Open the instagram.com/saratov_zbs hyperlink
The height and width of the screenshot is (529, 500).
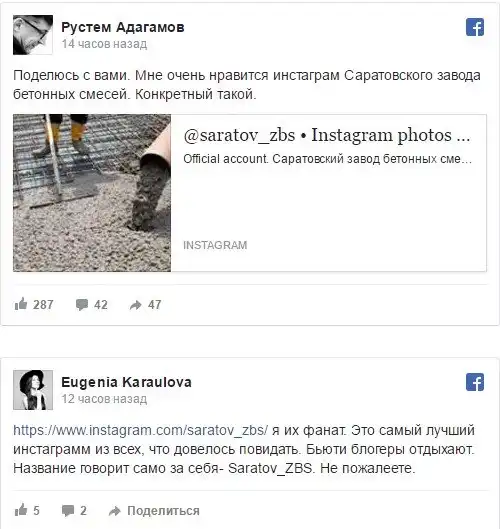point(141,430)
